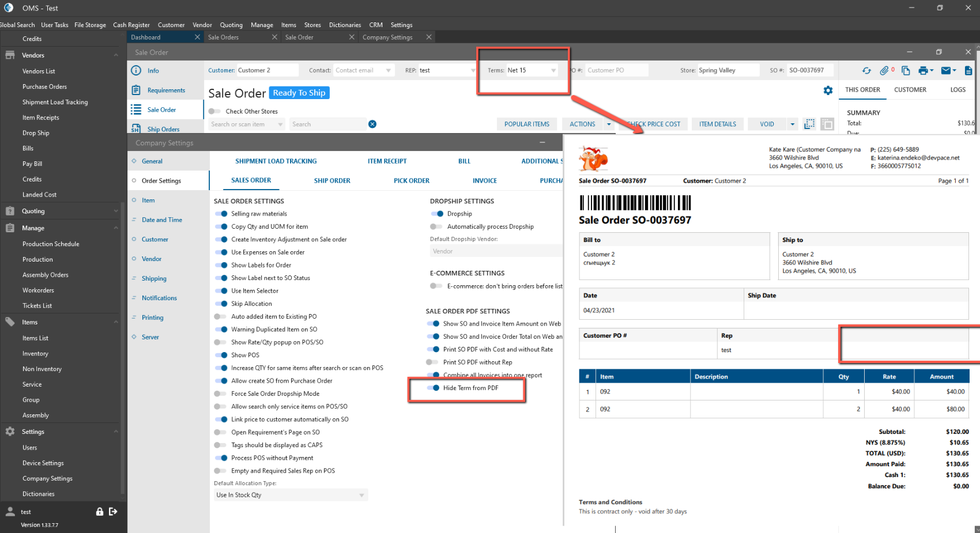Clear search with the blue X icon
This screenshot has width=980, height=533.
372,124
